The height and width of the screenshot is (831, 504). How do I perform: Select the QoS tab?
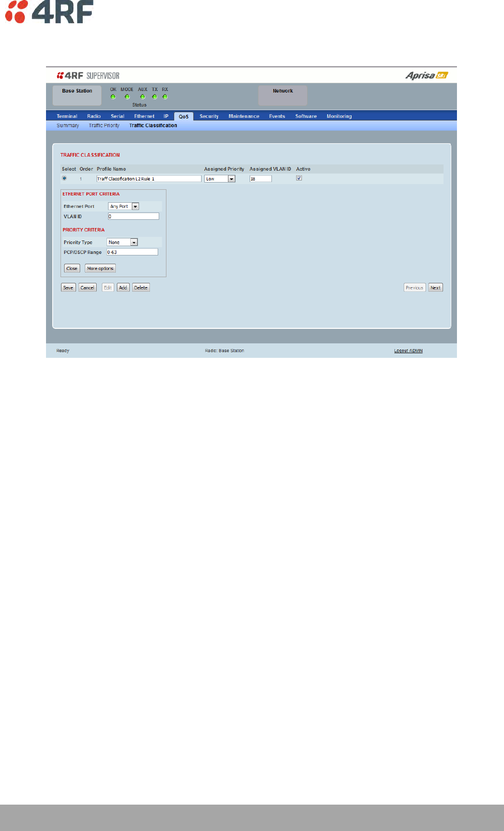click(184, 116)
